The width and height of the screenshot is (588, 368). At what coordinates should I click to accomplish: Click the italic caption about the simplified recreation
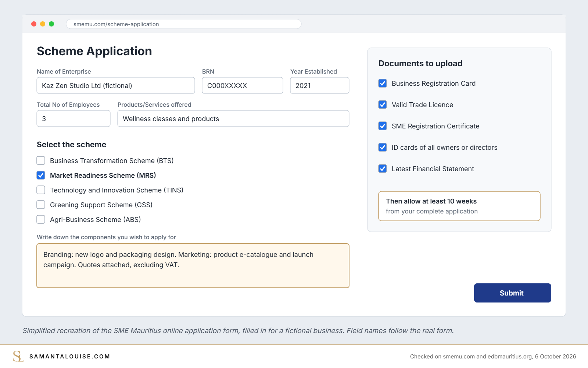(x=238, y=330)
